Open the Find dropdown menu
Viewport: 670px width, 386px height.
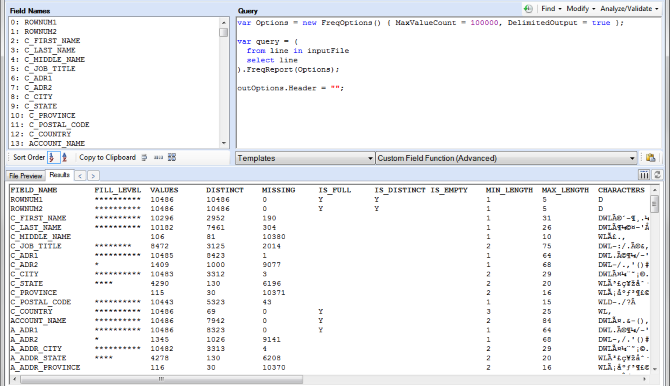tap(551, 9)
